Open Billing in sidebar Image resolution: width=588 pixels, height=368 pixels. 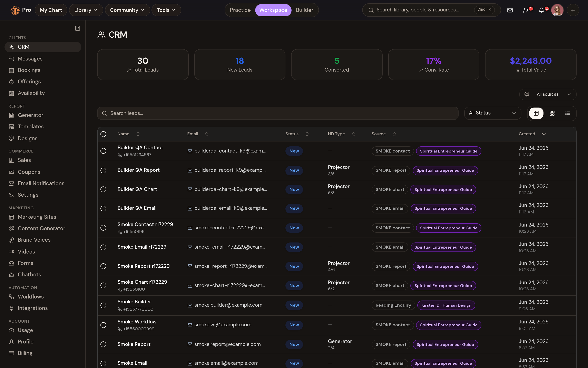click(x=43, y=353)
